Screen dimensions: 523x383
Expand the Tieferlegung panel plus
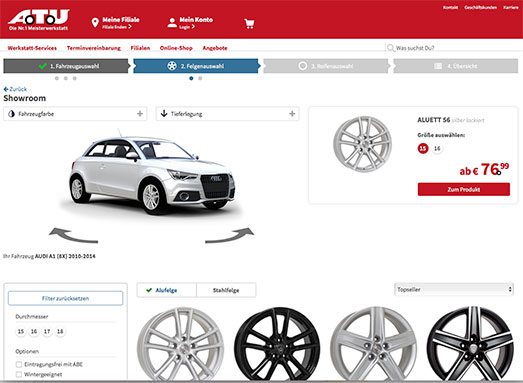coord(292,114)
